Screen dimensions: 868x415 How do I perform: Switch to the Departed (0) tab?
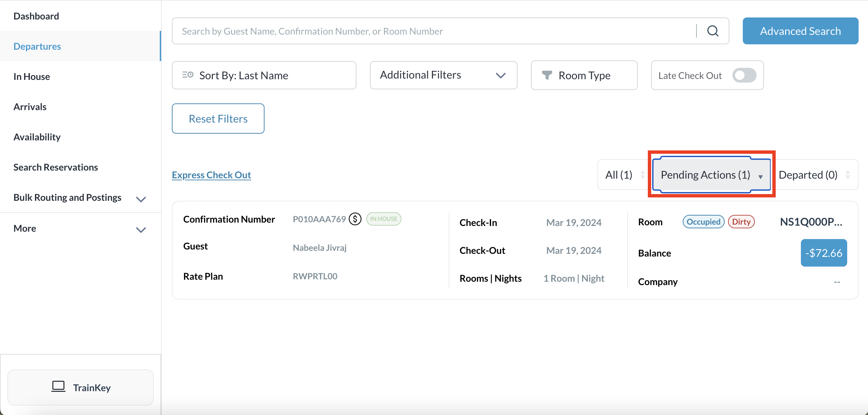tap(808, 175)
